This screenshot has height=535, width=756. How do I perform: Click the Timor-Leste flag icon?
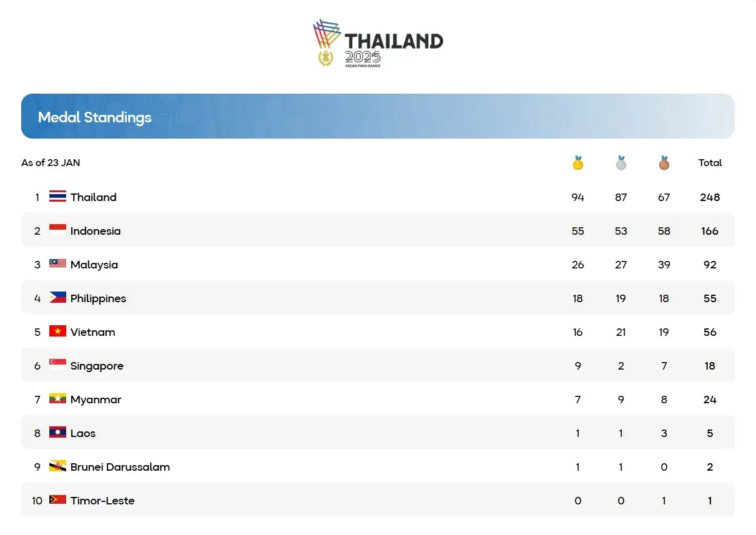coord(57,500)
